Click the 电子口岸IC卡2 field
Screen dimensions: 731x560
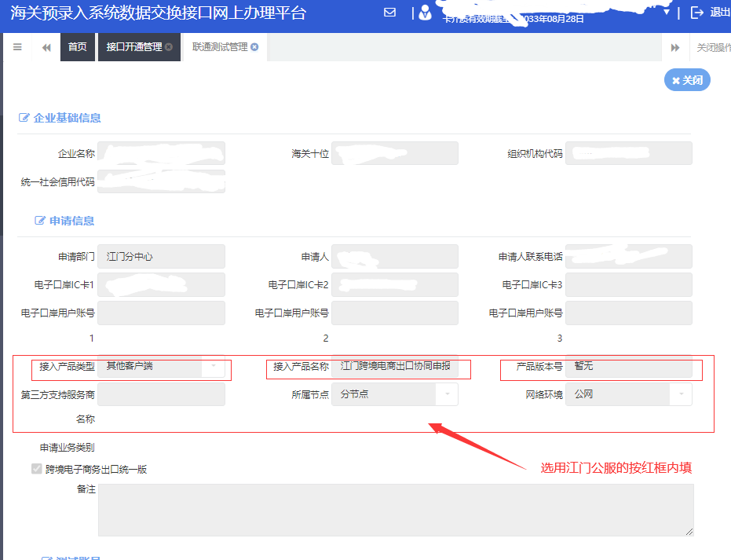pos(395,285)
